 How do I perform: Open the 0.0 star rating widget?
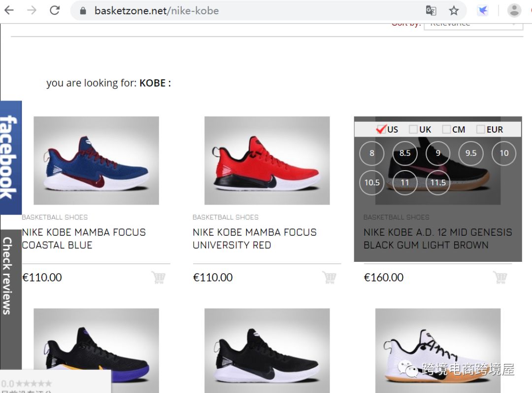55,382
